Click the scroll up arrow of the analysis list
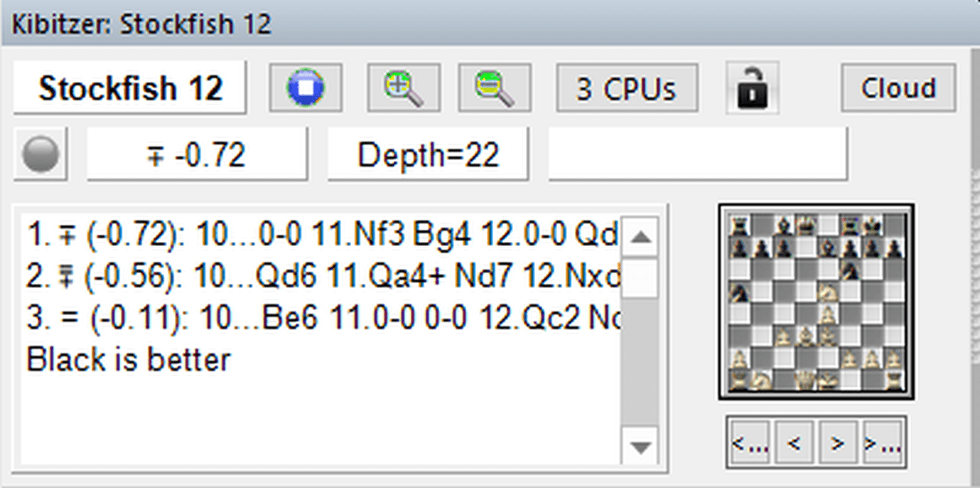 (x=640, y=236)
